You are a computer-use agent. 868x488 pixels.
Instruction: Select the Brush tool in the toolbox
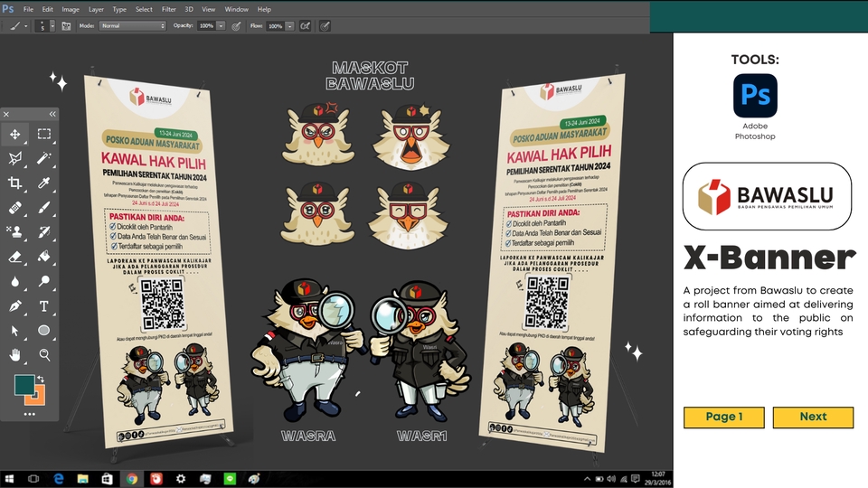44,208
